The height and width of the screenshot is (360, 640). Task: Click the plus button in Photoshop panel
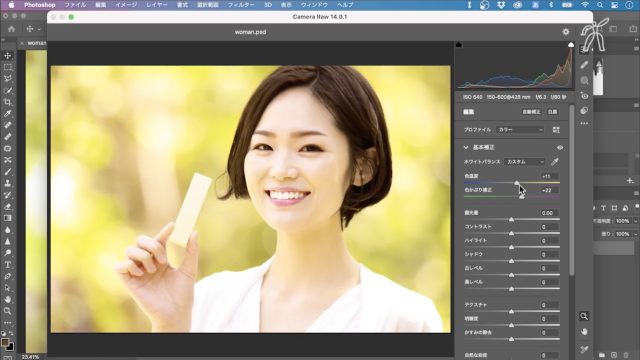[x=630, y=180]
